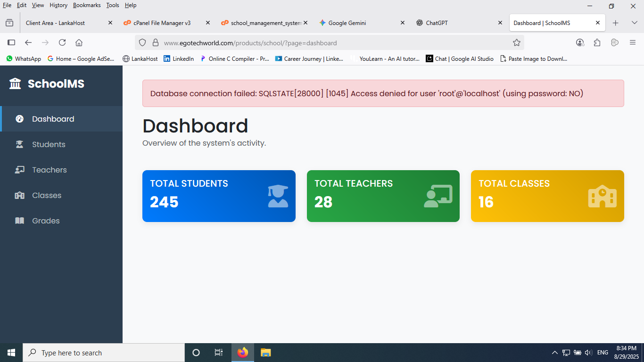Click the Classes sidebar icon
Viewport: 644px width, 362px height.
tap(19, 195)
